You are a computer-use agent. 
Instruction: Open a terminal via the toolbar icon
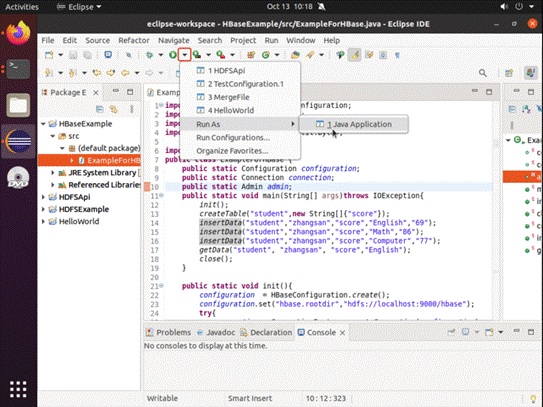pos(108,55)
